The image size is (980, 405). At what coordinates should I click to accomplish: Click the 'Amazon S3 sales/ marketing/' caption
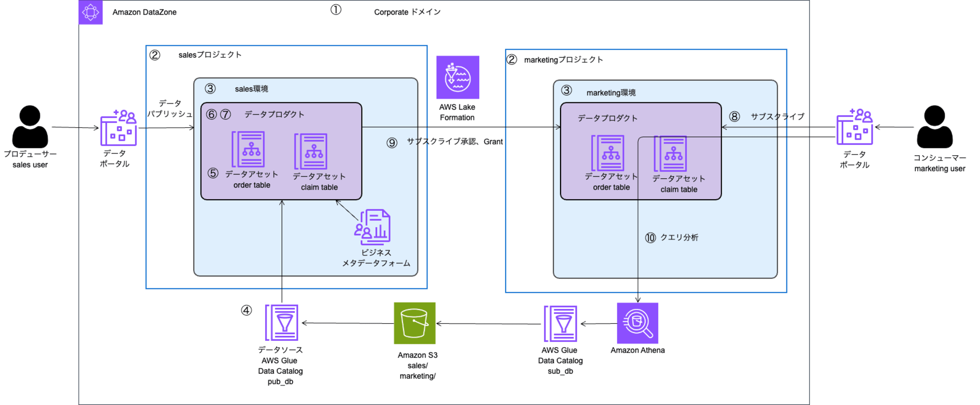tap(417, 365)
